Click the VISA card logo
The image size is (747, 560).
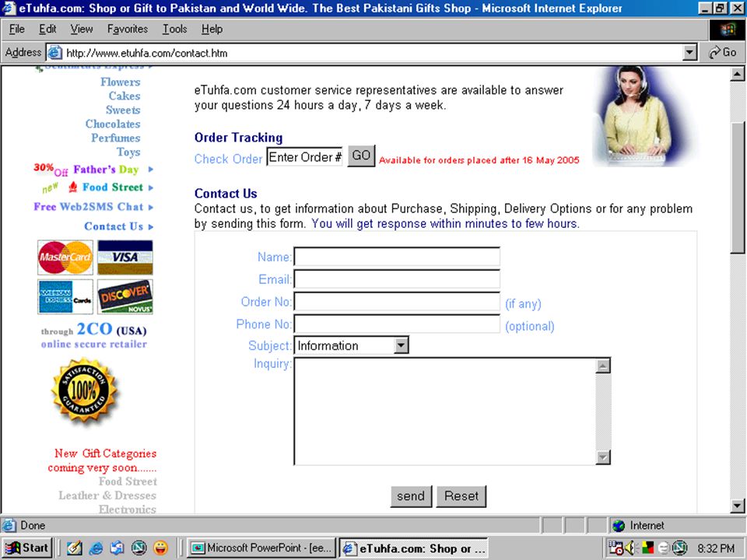(125, 257)
